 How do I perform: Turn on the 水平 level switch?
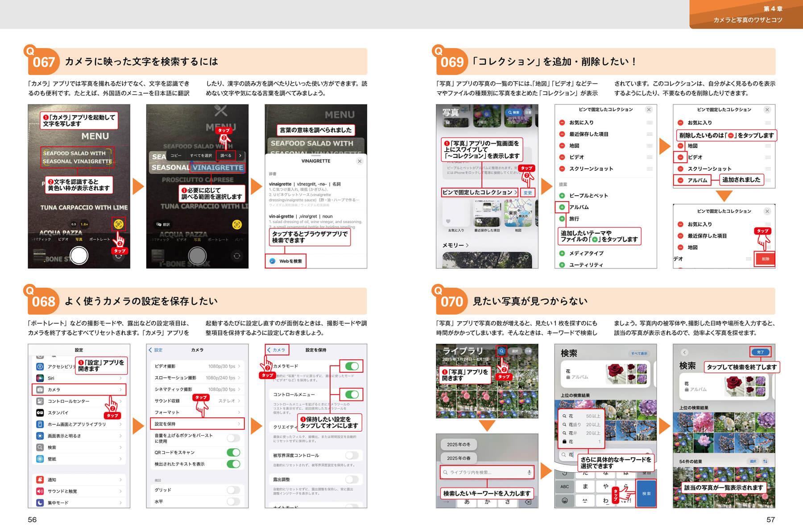point(233,502)
